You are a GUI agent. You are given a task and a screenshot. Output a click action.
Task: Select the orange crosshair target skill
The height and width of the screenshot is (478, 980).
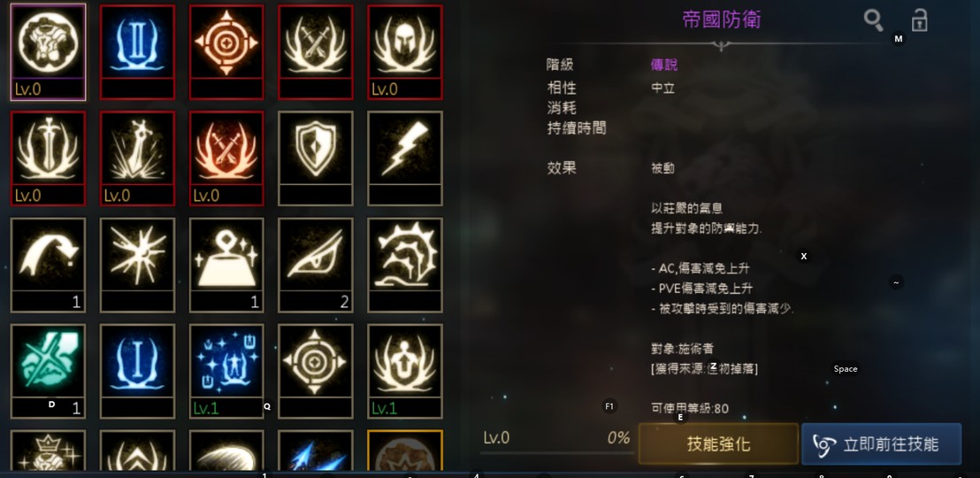226,52
